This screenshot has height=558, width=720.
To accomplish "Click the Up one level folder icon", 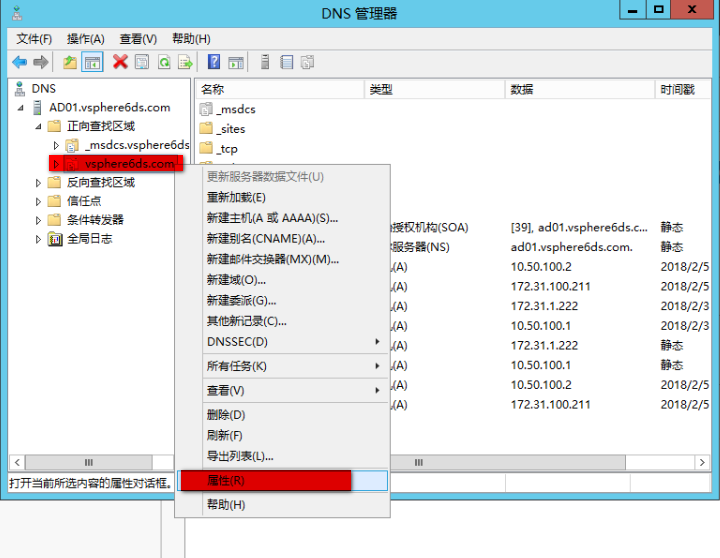I will [x=70, y=62].
